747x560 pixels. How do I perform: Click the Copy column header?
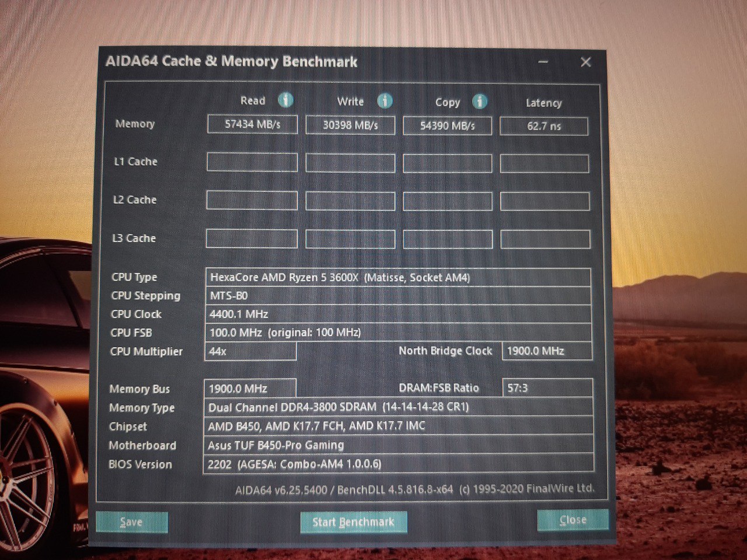pos(448,102)
